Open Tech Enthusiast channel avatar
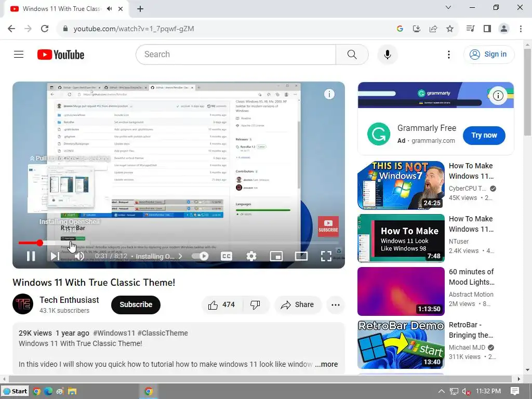This screenshot has width=532, height=399. pos(23,304)
